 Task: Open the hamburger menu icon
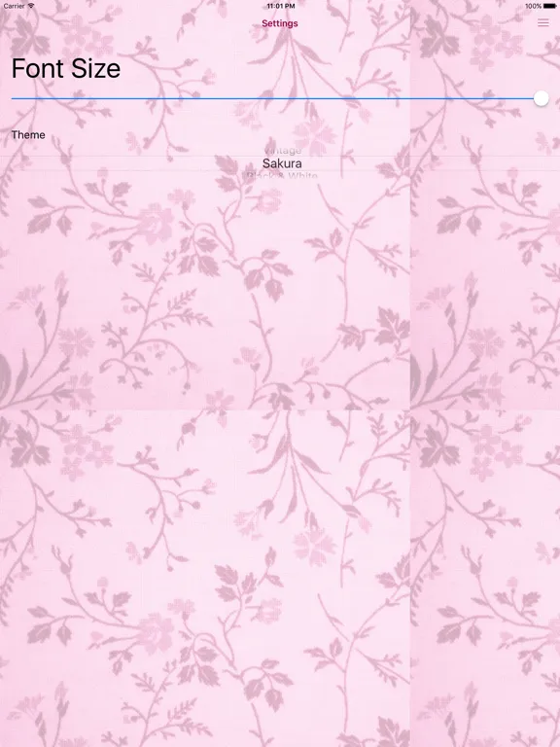click(542, 23)
